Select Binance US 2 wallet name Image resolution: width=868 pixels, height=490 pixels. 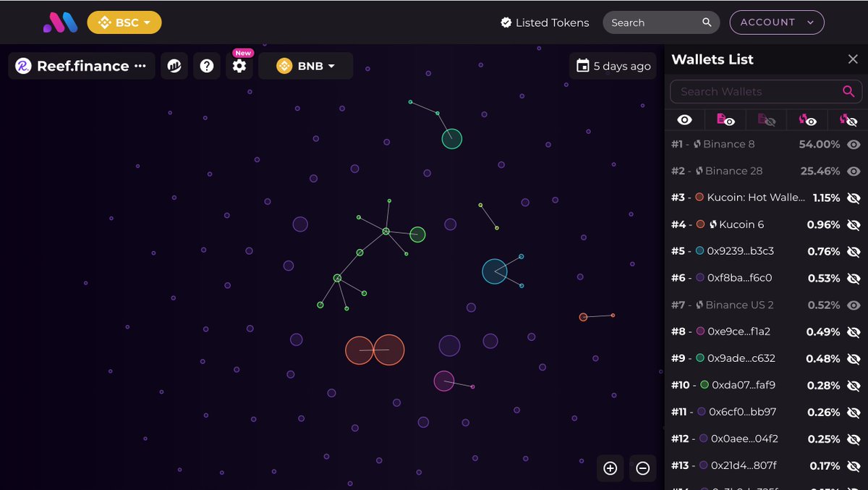click(x=739, y=305)
